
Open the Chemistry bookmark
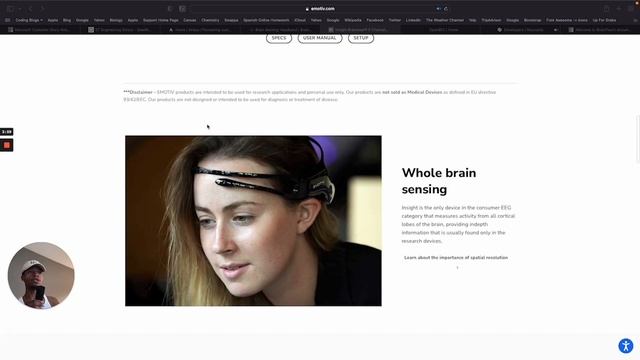[210, 20]
